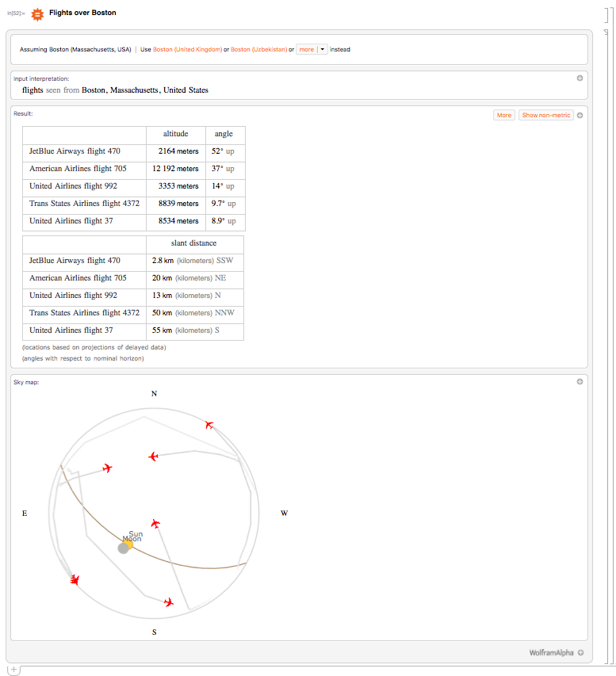The width and height of the screenshot is (616, 676).
Task: Click red plane icon in northeast of sky map
Action: point(107,468)
